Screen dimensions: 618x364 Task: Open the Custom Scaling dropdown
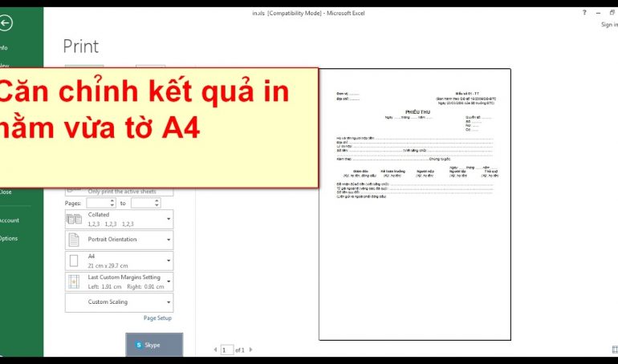[x=169, y=302]
